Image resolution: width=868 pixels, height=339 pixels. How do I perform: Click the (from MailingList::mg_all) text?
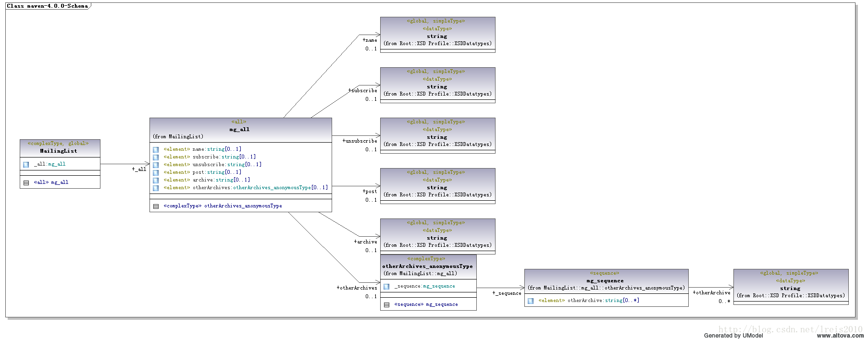coord(420,273)
